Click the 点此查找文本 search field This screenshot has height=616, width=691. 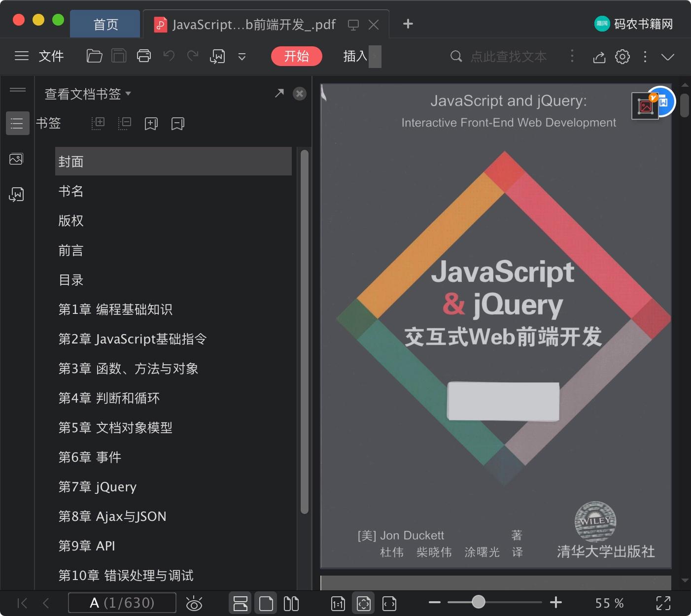click(508, 57)
